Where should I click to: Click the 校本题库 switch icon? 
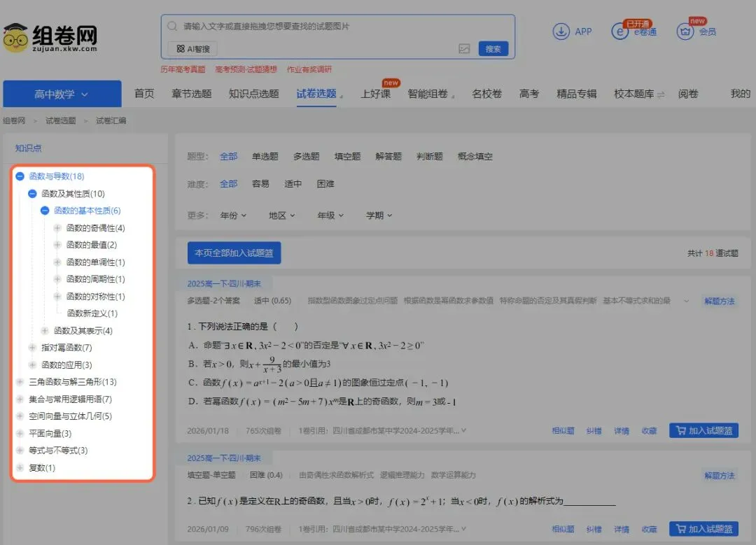(661, 95)
